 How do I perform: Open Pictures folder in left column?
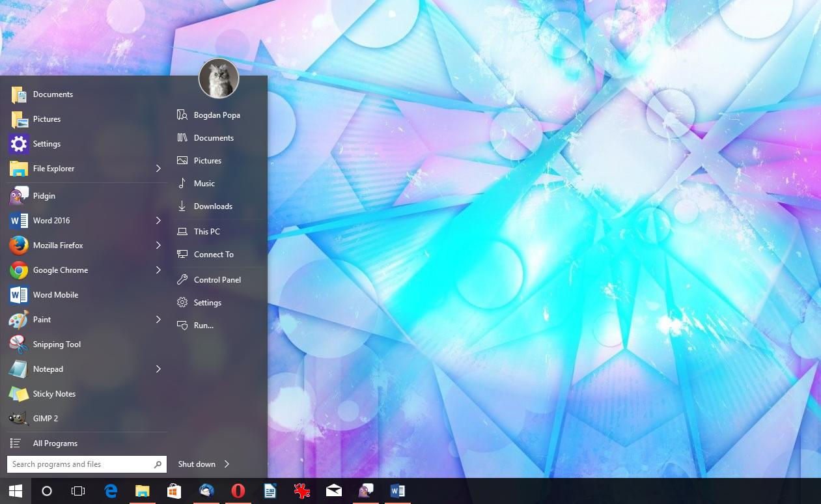click(x=87, y=119)
